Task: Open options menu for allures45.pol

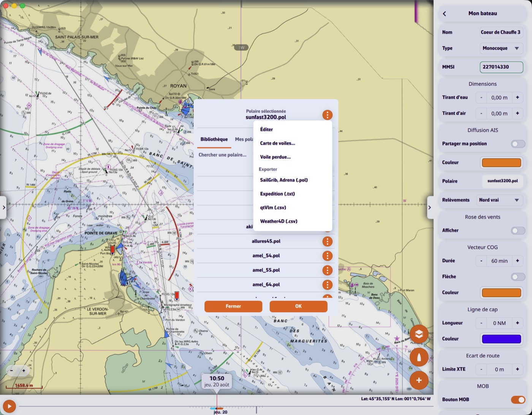Action: [x=327, y=241]
